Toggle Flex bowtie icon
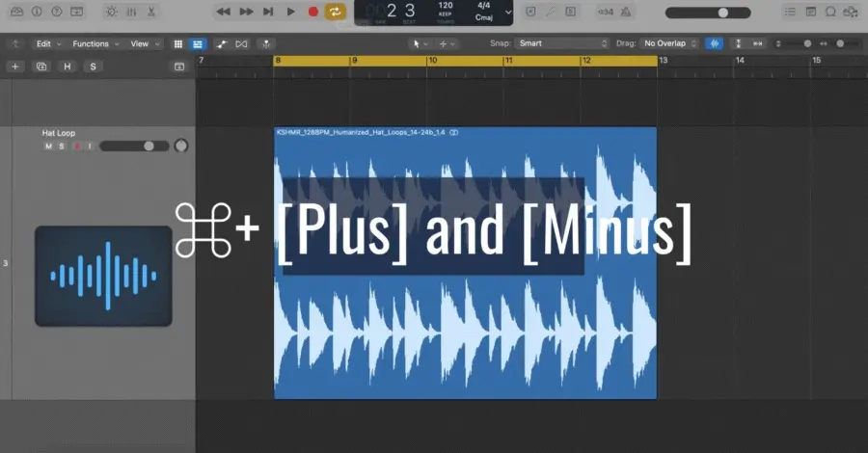Image resolution: width=868 pixels, height=453 pixels. click(x=241, y=44)
